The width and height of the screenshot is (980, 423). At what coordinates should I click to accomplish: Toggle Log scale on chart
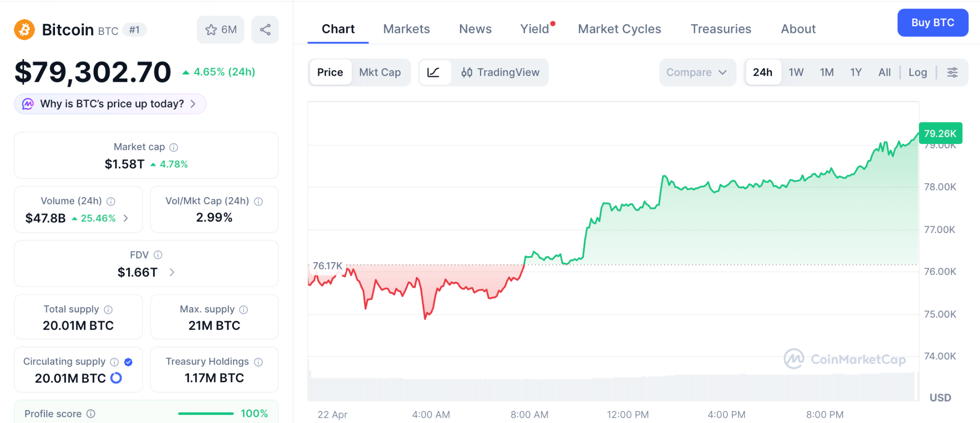(917, 72)
